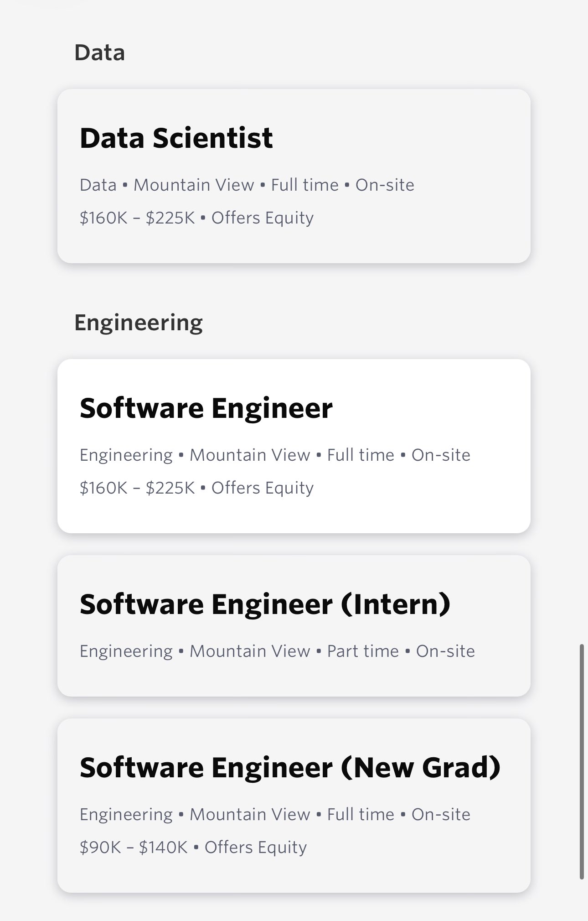The height and width of the screenshot is (921, 588).
Task: Click Part time on the Intern card
Action: 363,651
